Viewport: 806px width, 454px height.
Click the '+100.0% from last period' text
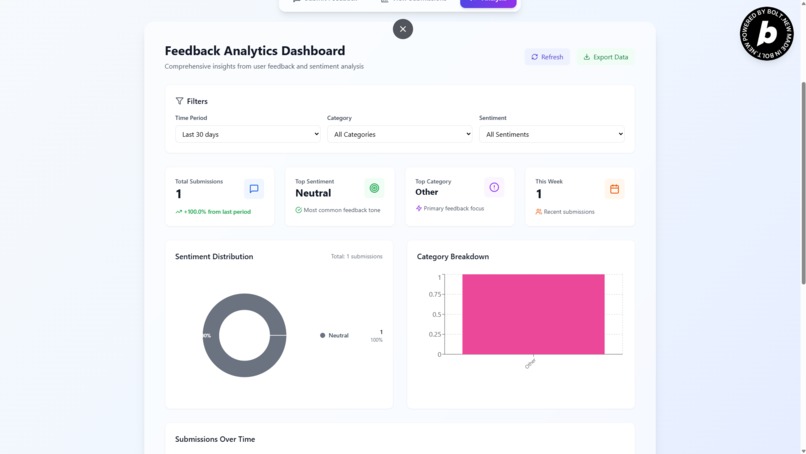tap(217, 212)
